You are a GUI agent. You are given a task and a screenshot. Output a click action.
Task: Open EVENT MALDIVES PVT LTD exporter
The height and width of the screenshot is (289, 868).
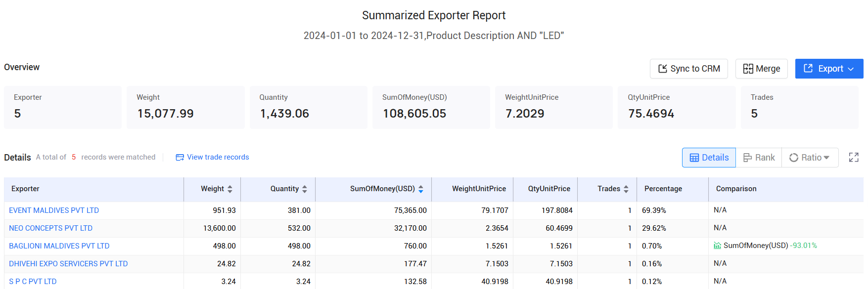coord(54,210)
